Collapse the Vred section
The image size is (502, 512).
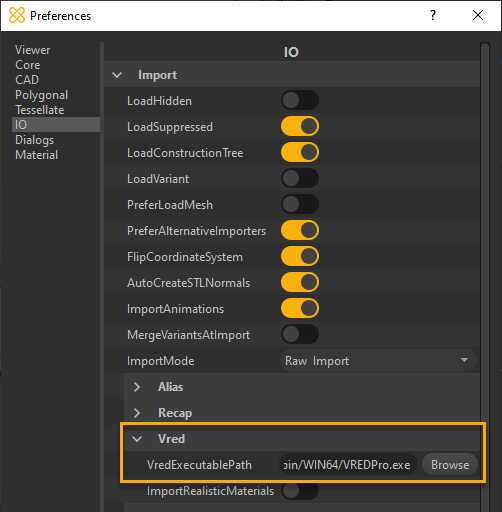tap(137, 439)
